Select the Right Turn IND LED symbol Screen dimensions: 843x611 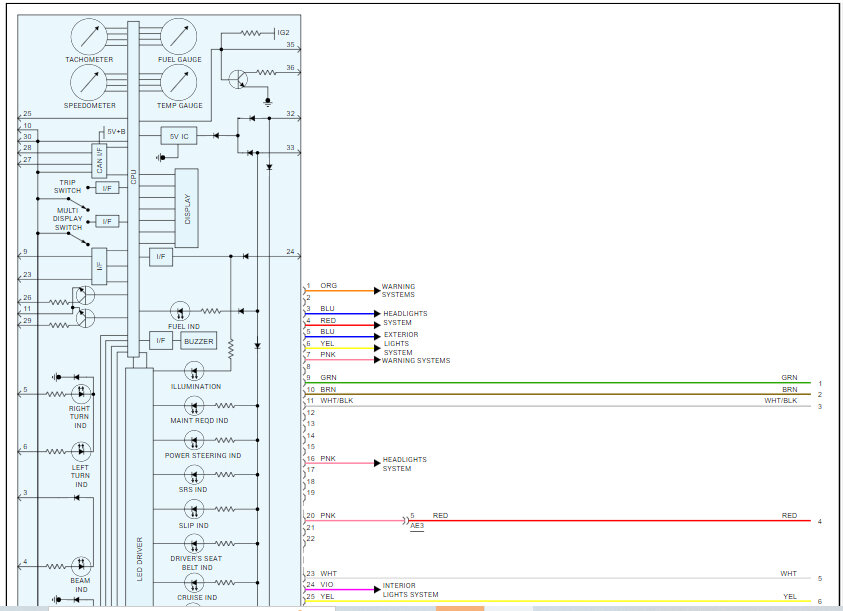click(80, 392)
